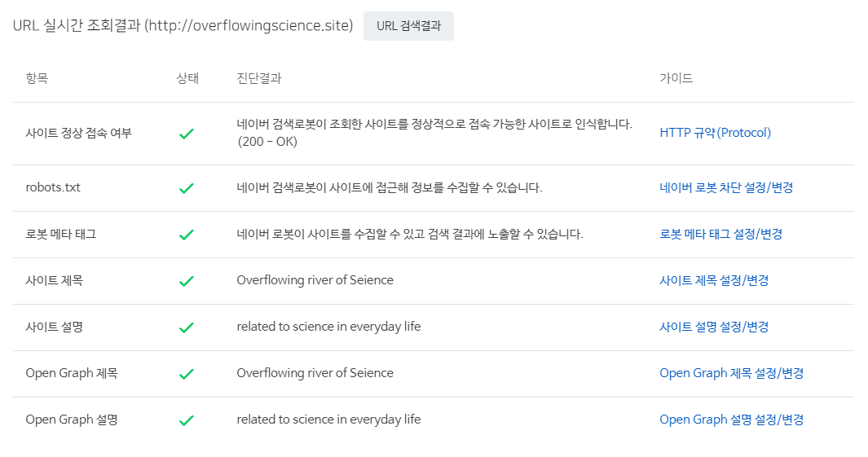Open Open Graph 설명 설정/변경 link
The height and width of the screenshot is (457, 868).
point(731,420)
